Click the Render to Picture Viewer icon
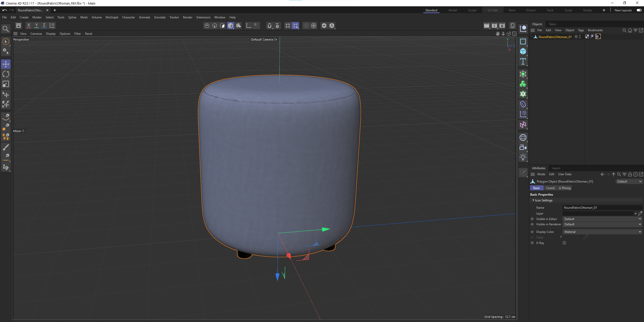The image size is (644, 322). pos(494,25)
